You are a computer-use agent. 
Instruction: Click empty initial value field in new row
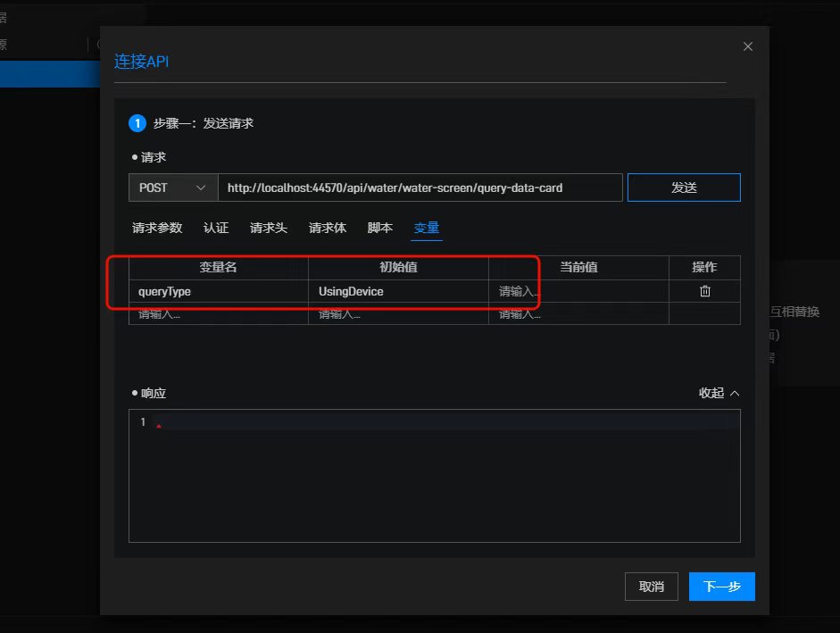pos(398,314)
